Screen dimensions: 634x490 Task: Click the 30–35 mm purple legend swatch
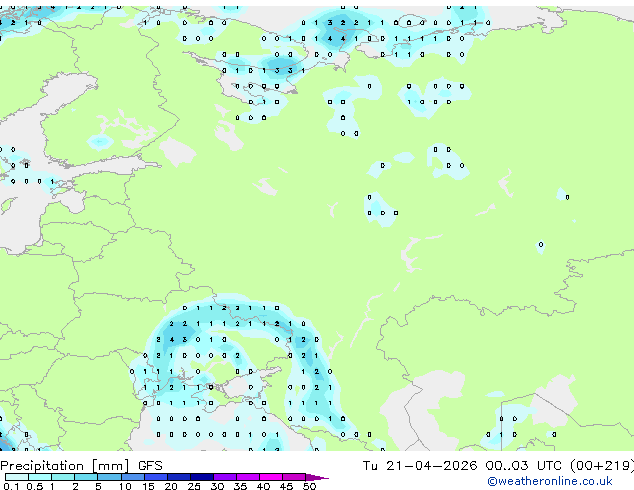(x=225, y=477)
